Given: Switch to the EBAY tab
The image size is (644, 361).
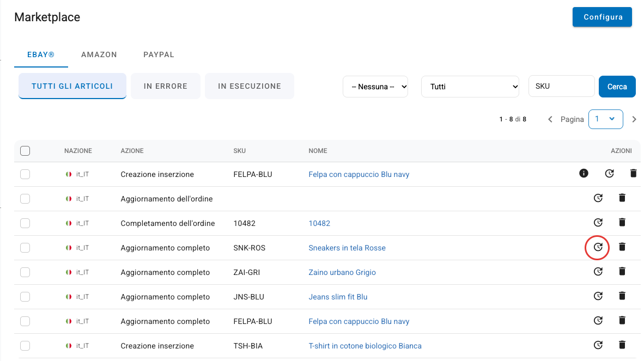Looking at the screenshot, I should tap(41, 54).
